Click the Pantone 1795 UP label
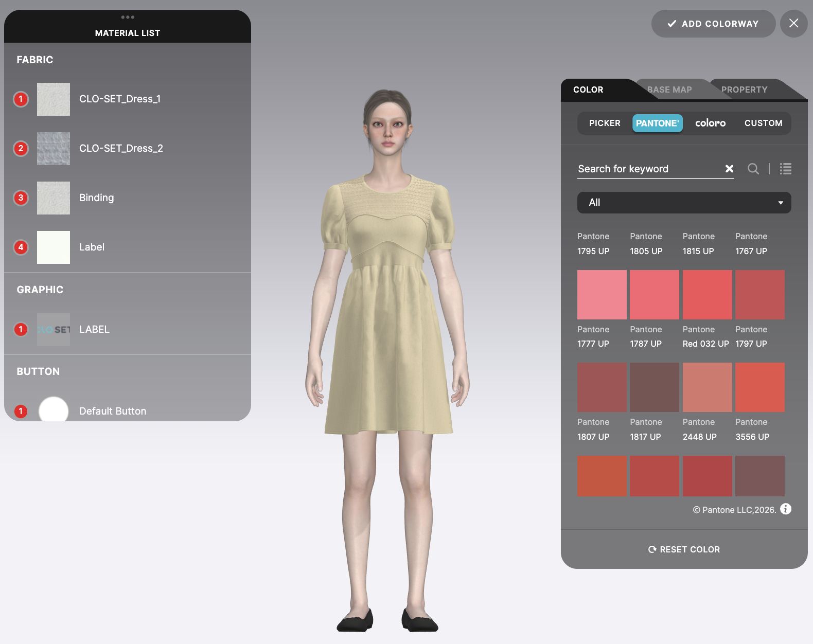The image size is (813, 644). click(593, 244)
